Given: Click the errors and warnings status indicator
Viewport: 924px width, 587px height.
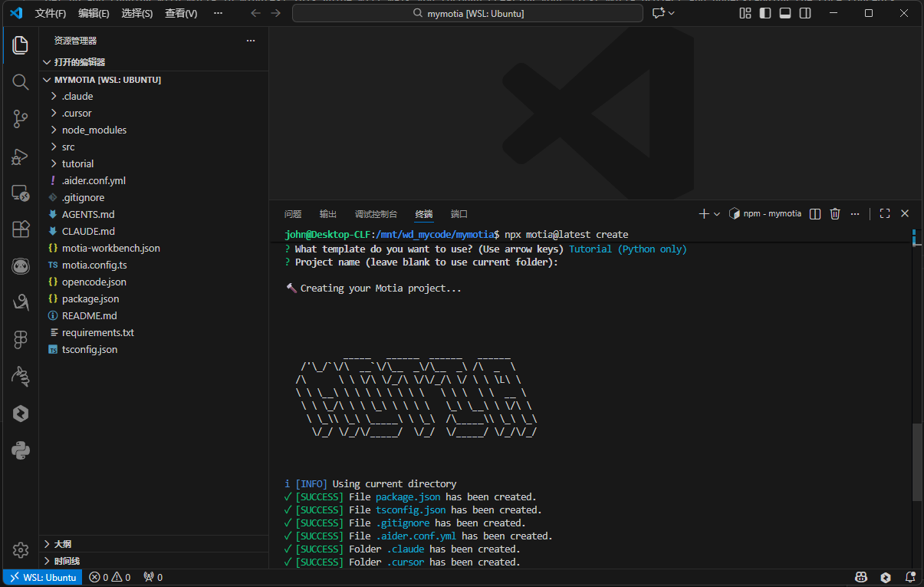Looking at the screenshot, I should [110, 577].
